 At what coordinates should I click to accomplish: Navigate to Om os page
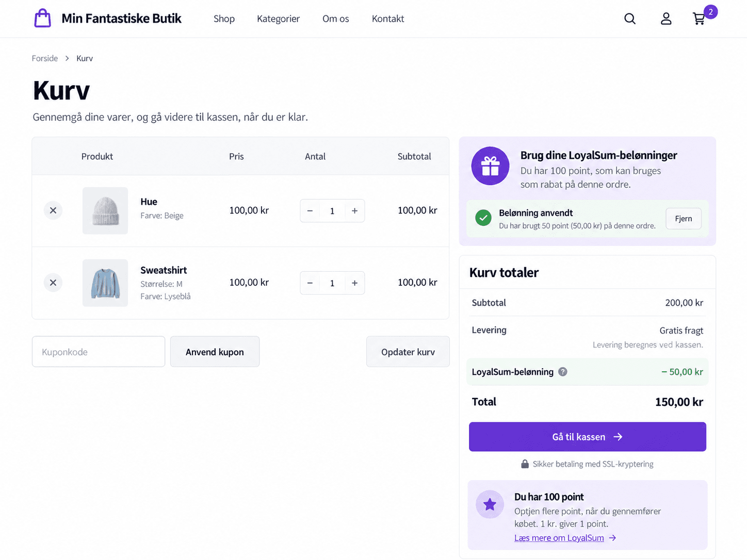(x=336, y=19)
